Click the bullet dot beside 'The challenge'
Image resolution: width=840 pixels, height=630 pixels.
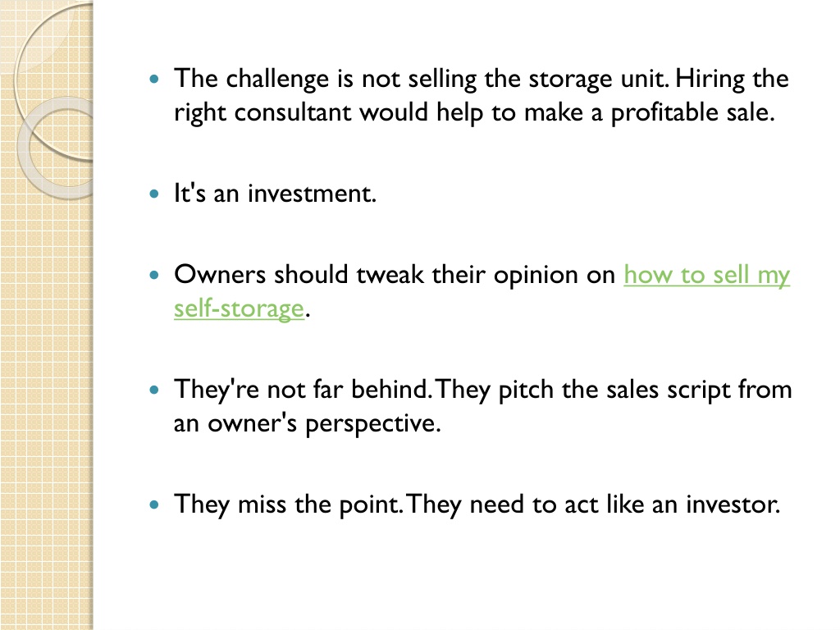pyautogui.click(x=154, y=80)
